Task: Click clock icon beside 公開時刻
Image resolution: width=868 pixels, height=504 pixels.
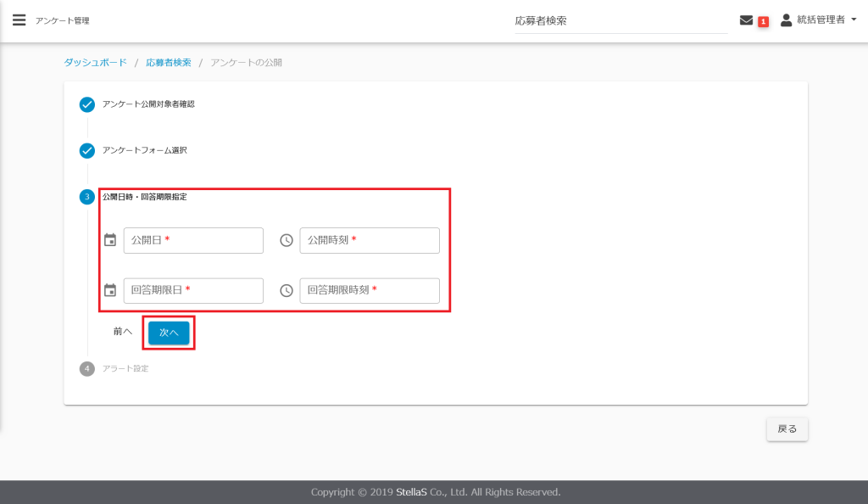Action: point(287,240)
